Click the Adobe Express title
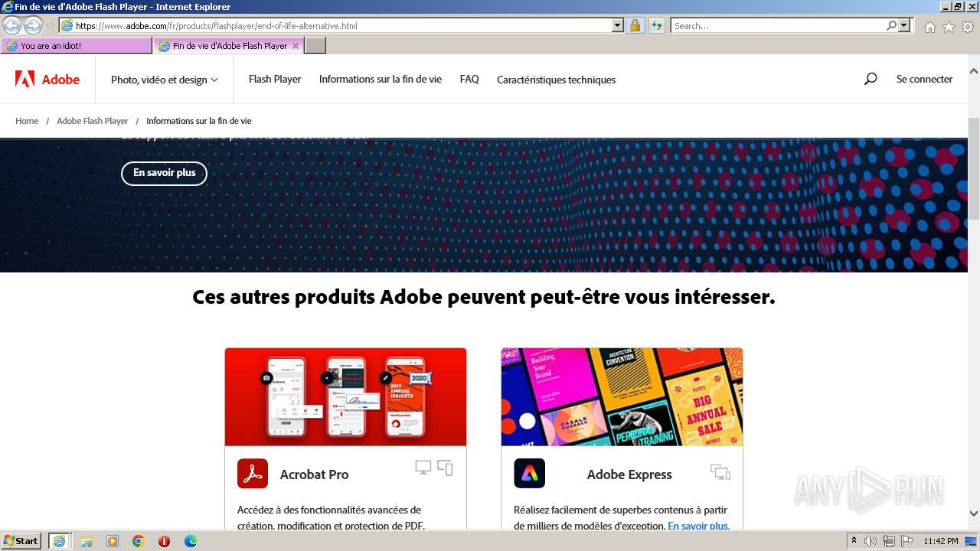Image resolution: width=980 pixels, height=551 pixels. click(x=629, y=474)
